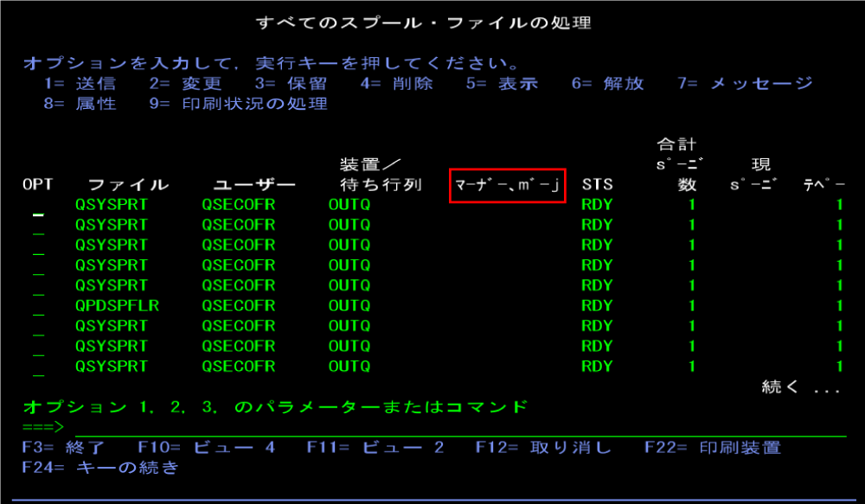This screenshot has height=504, width=865.
Task: Click the 現 current page column header
Action: [x=754, y=175]
